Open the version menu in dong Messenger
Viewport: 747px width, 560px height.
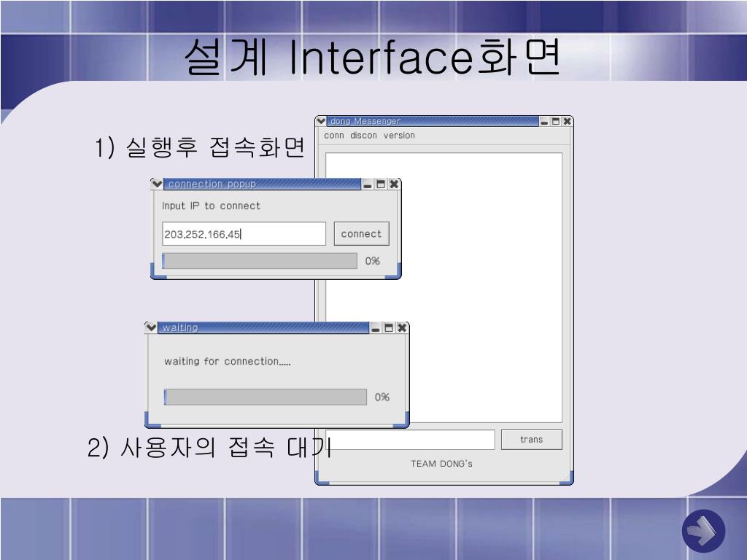pos(399,136)
